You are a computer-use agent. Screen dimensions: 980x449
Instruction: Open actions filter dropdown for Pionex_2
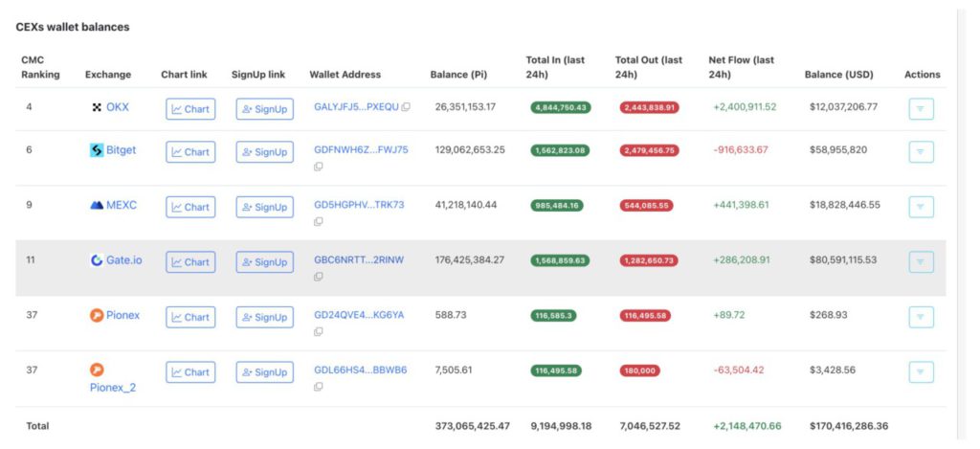(921, 372)
